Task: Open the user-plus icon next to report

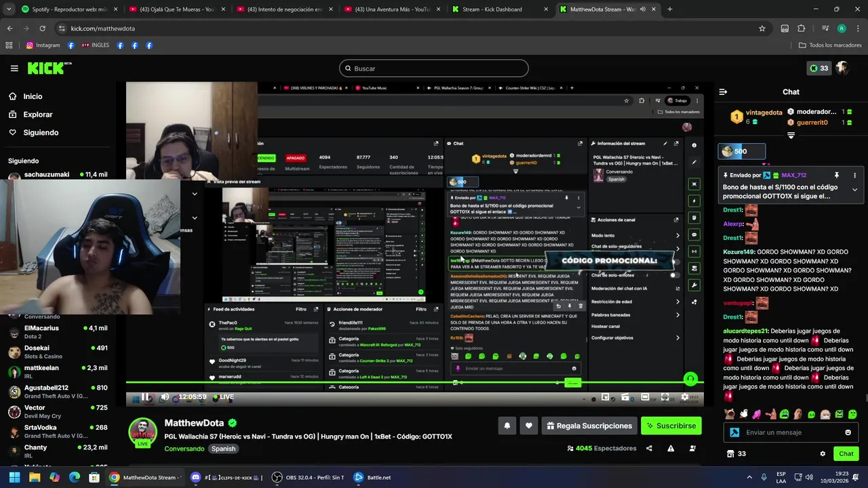Action: pyautogui.click(x=692, y=448)
